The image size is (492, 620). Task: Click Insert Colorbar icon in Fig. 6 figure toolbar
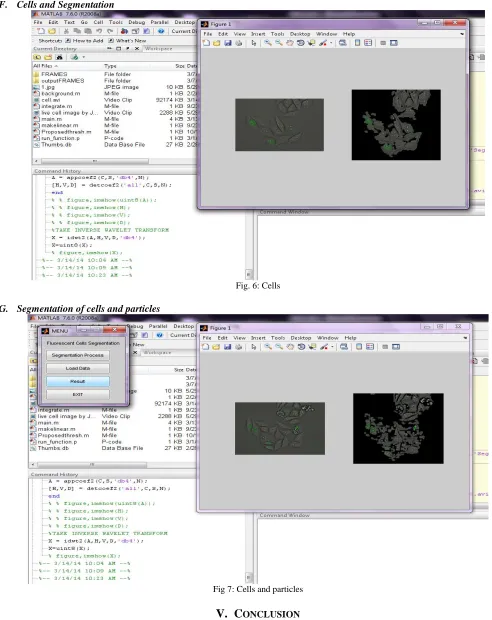click(358, 43)
